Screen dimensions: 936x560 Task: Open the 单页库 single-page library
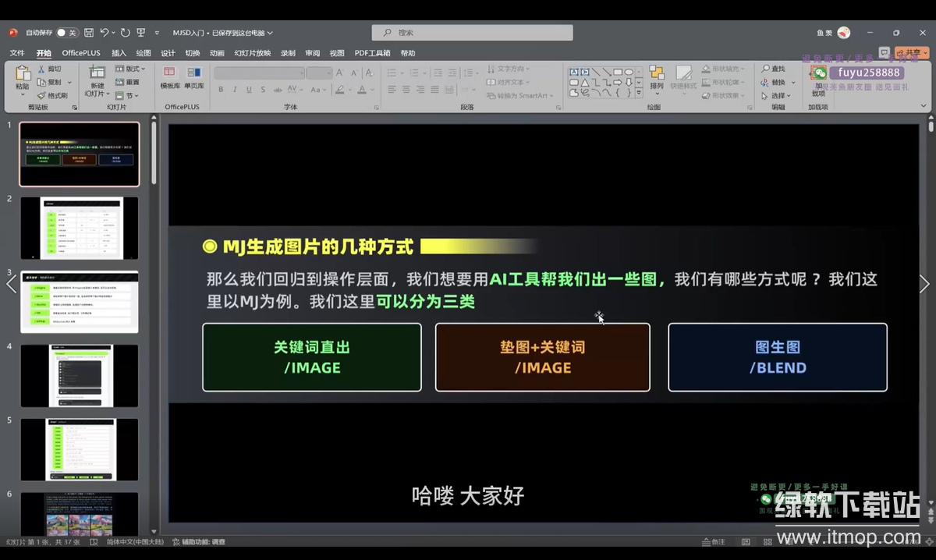pyautogui.click(x=193, y=76)
